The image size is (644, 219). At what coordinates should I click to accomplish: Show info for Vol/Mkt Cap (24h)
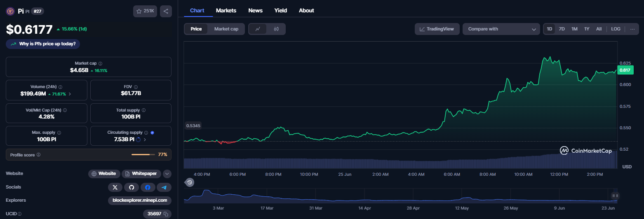pos(65,110)
